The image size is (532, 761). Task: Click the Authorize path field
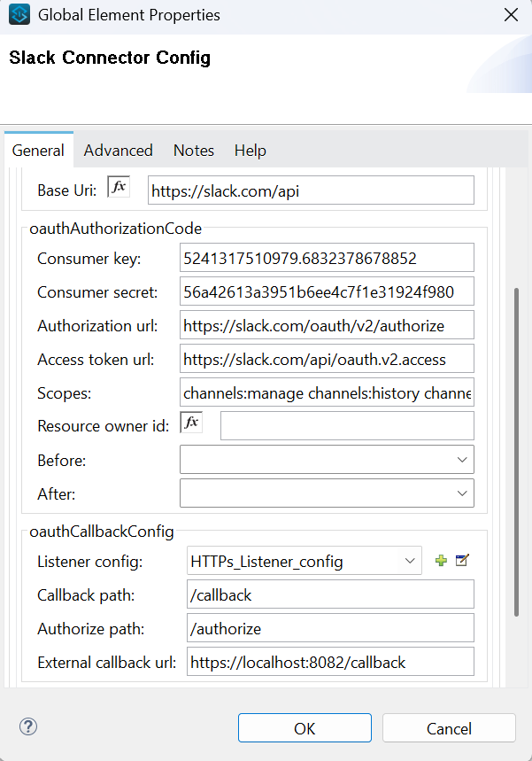(330, 628)
